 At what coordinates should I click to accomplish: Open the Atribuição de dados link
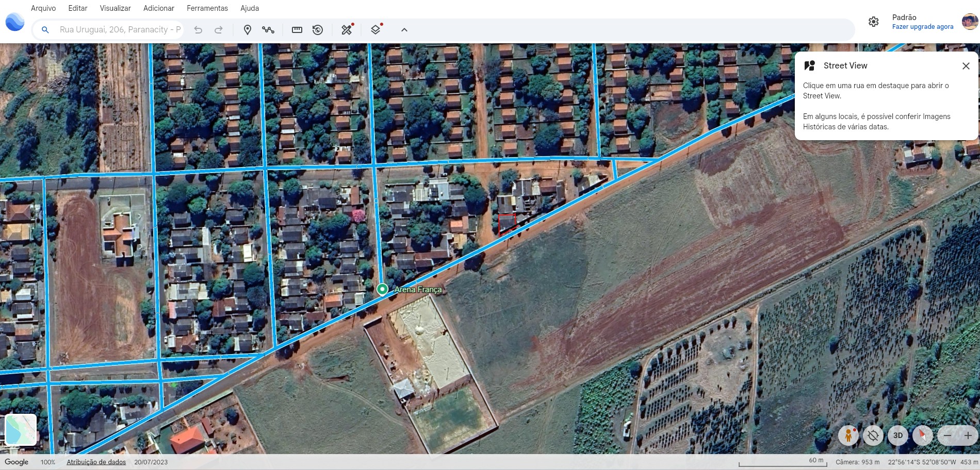click(x=96, y=462)
